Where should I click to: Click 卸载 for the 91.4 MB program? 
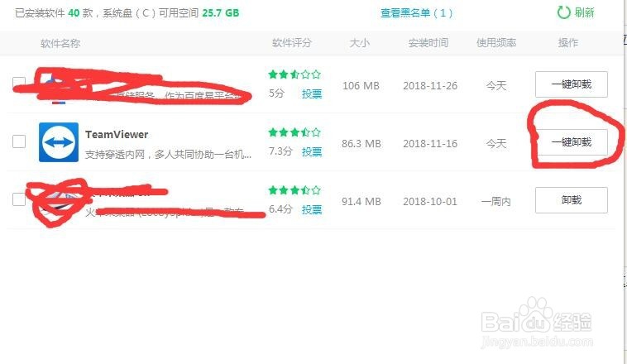pos(572,200)
